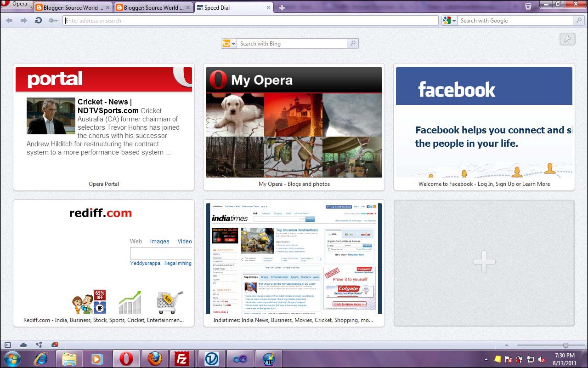Click the Opera taskbar icon

126,359
